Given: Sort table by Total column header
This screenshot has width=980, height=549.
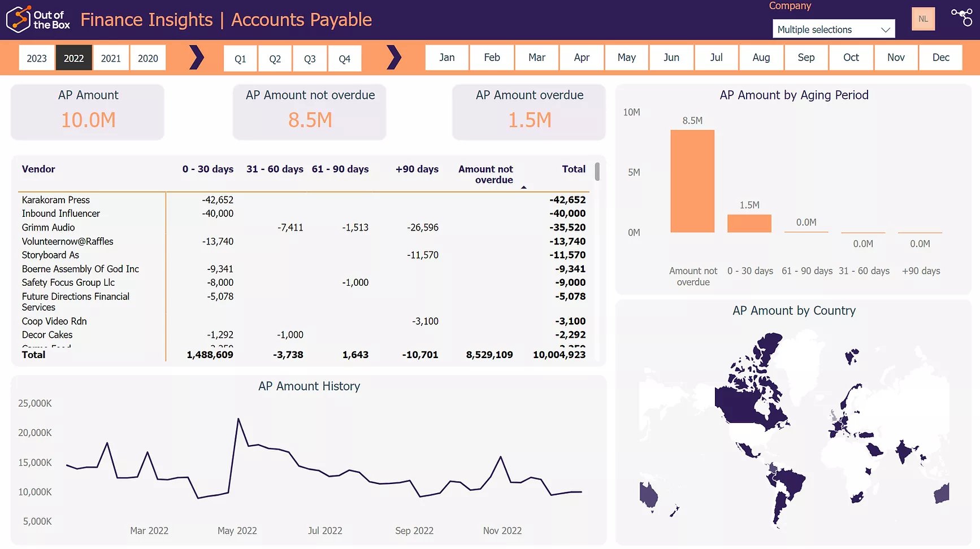Looking at the screenshot, I should 573,169.
